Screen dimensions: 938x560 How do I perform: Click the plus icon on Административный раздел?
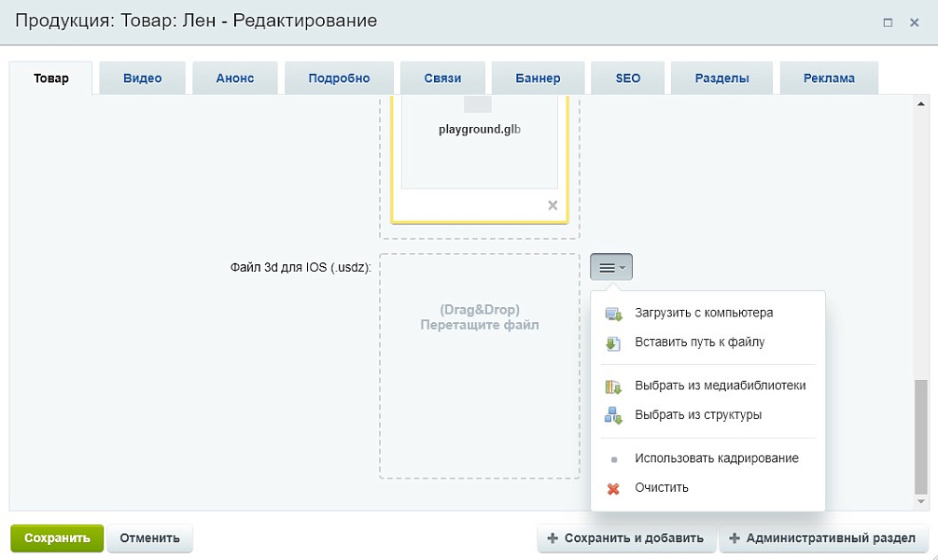[x=735, y=539]
